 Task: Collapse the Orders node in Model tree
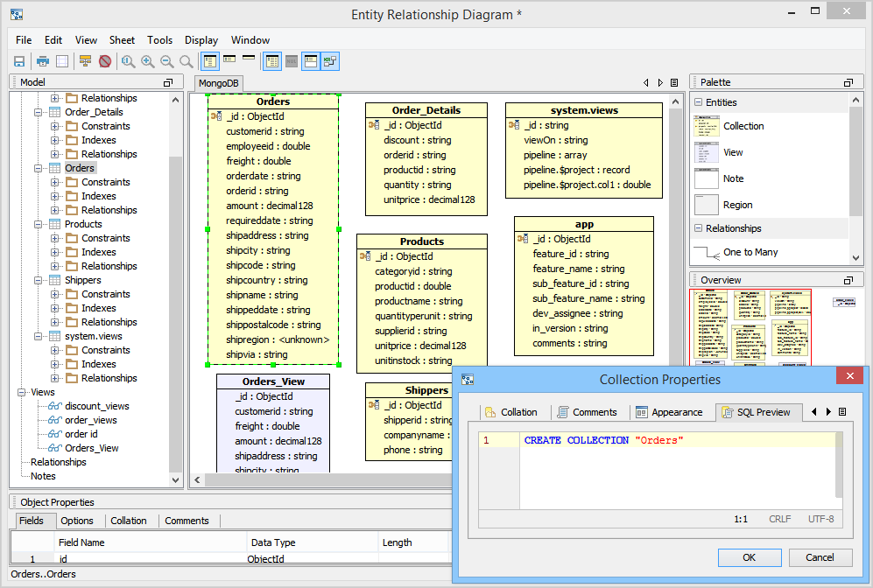point(38,168)
